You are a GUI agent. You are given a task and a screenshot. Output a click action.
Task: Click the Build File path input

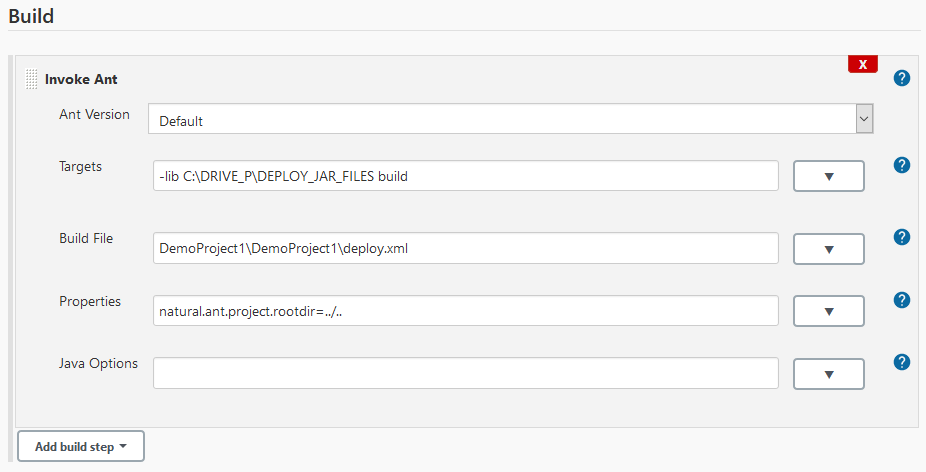pos(465,248)
